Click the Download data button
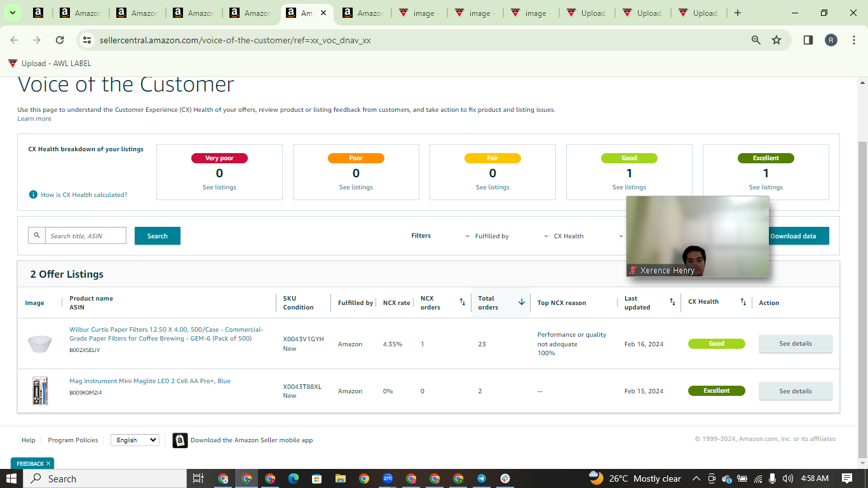 point(793,236)
